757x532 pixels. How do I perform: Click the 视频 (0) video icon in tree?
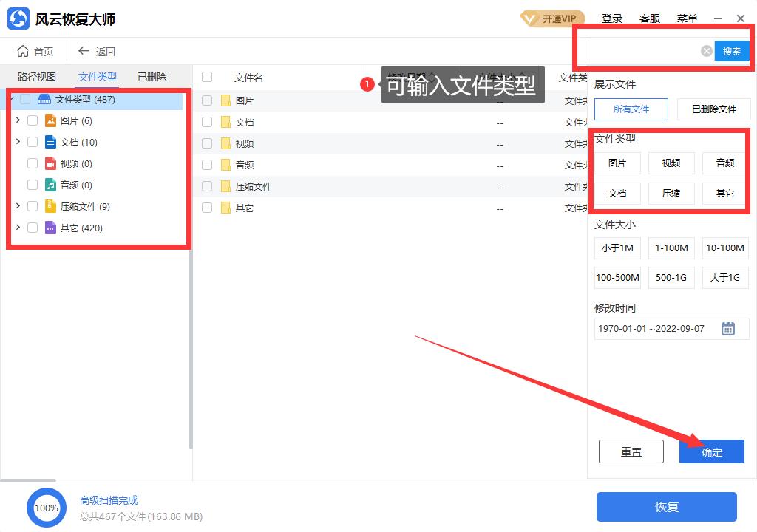click(51, 163)
